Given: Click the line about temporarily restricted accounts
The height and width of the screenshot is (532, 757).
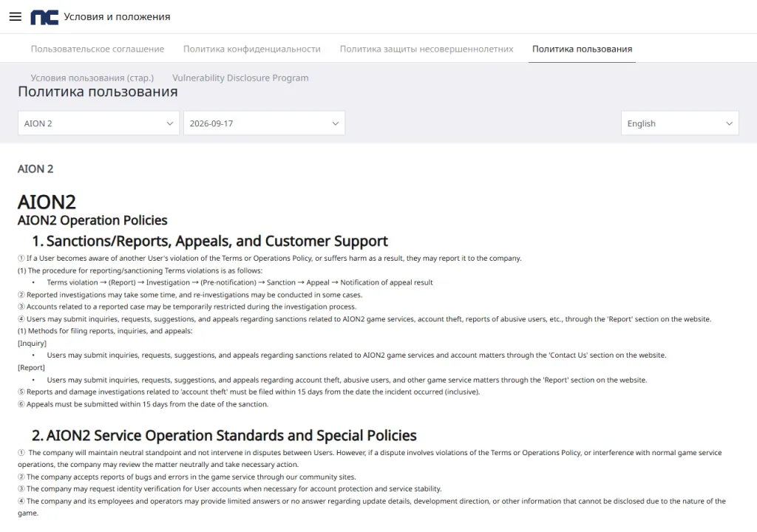Looking at the screenshot, I should [x=187, y=307].
